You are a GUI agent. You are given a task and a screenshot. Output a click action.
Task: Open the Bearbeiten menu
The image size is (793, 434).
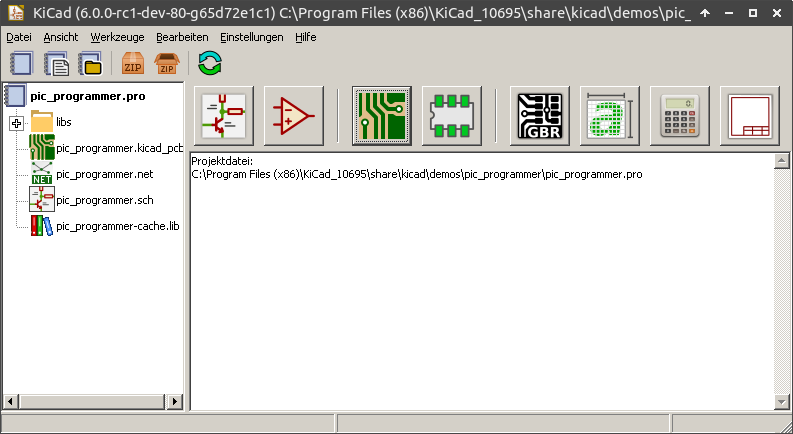[182, 37]
